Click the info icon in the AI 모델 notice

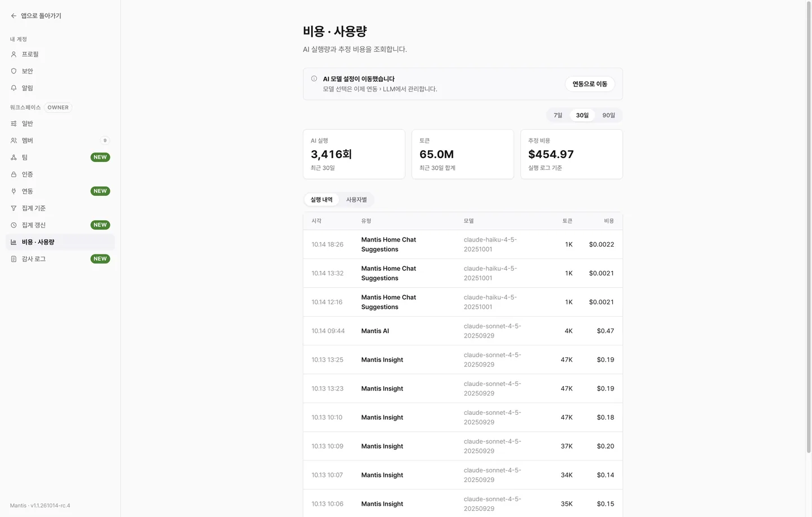[x=314, y=78]
